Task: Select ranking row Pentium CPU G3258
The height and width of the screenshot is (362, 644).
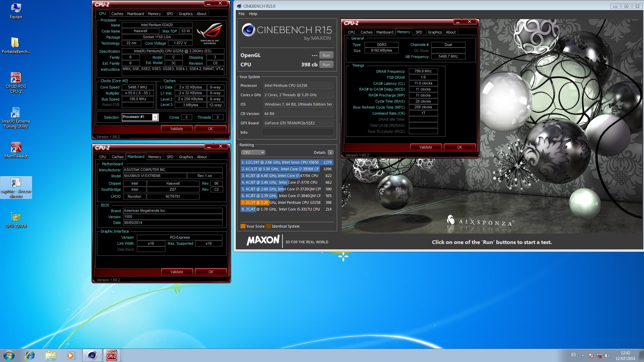Action: [287, 202]
